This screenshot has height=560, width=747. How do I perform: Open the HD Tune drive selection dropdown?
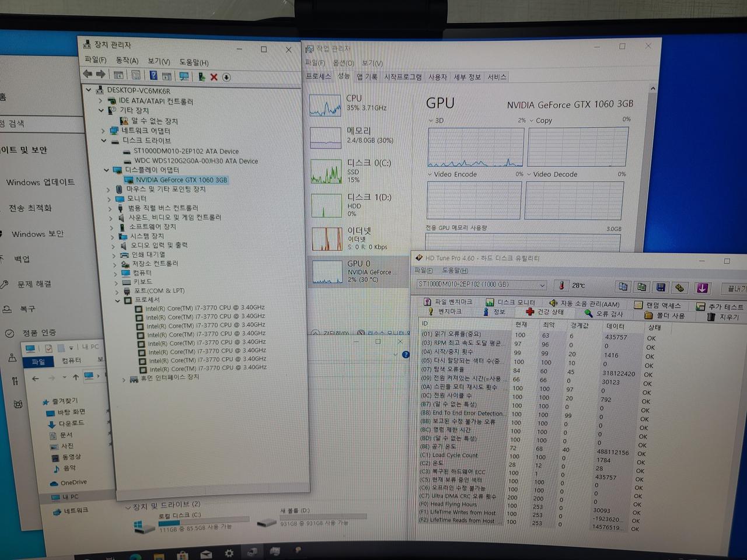pyautogui.click(x=542, y=285)
